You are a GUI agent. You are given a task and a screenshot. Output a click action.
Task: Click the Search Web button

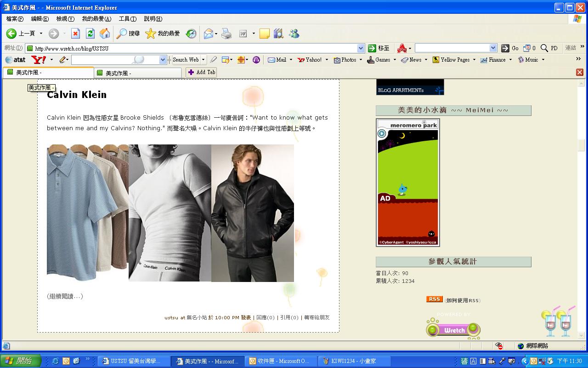[186, 60]
